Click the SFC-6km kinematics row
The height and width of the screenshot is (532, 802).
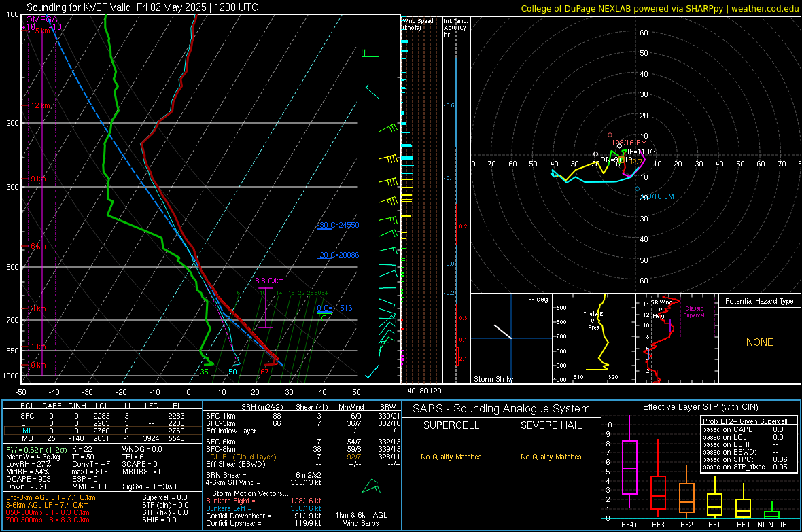[303, 442]
